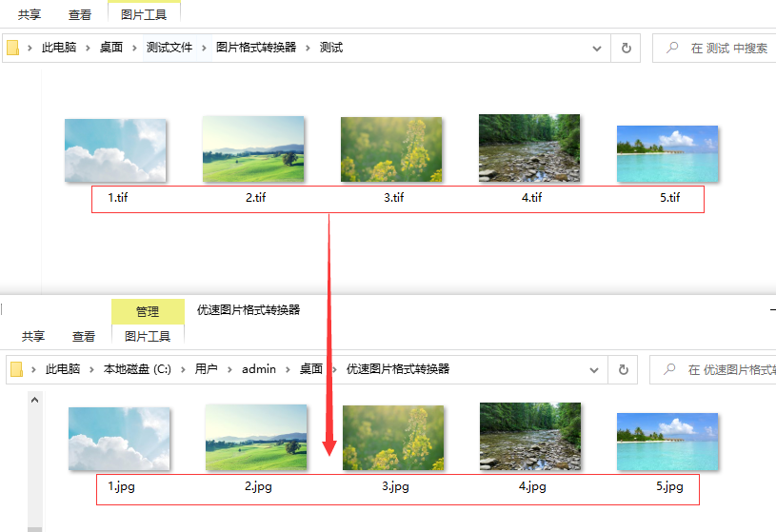Expand the address history dropdown in the top window
Screen dimensions: 776x532
click(597, 49)
